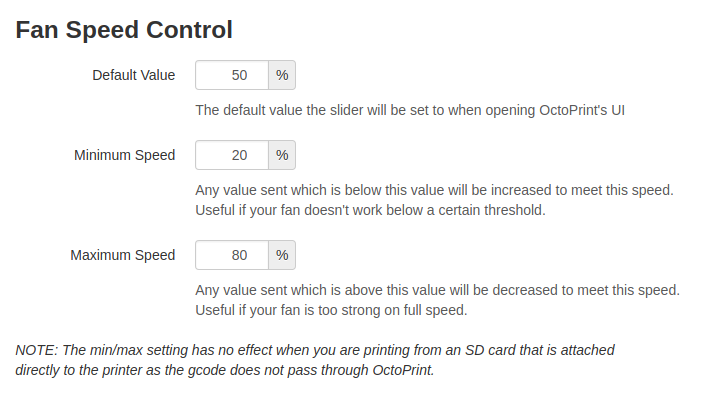Click the Maximum Speed label
Viewport: 716px width, 393px height.
[123, 255]
